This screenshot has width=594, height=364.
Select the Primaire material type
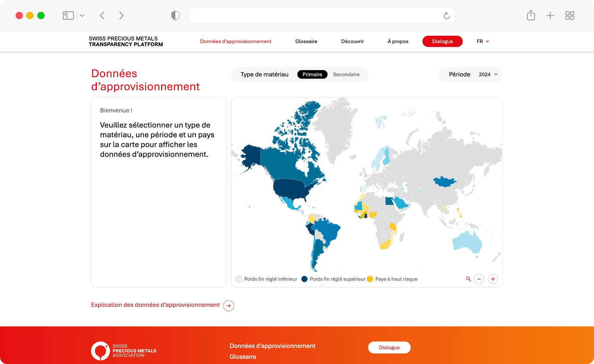312,74
